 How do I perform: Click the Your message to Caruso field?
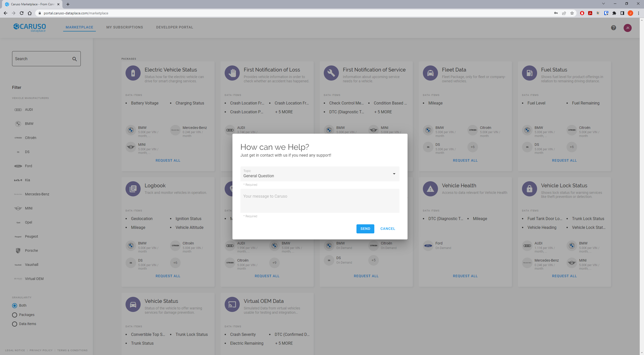tap(320, 201)
